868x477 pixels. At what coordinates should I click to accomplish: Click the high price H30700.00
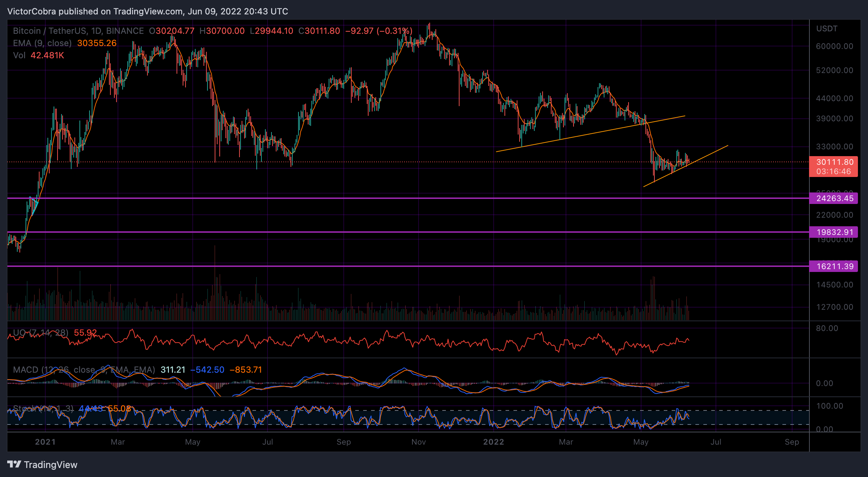(222, 31)
